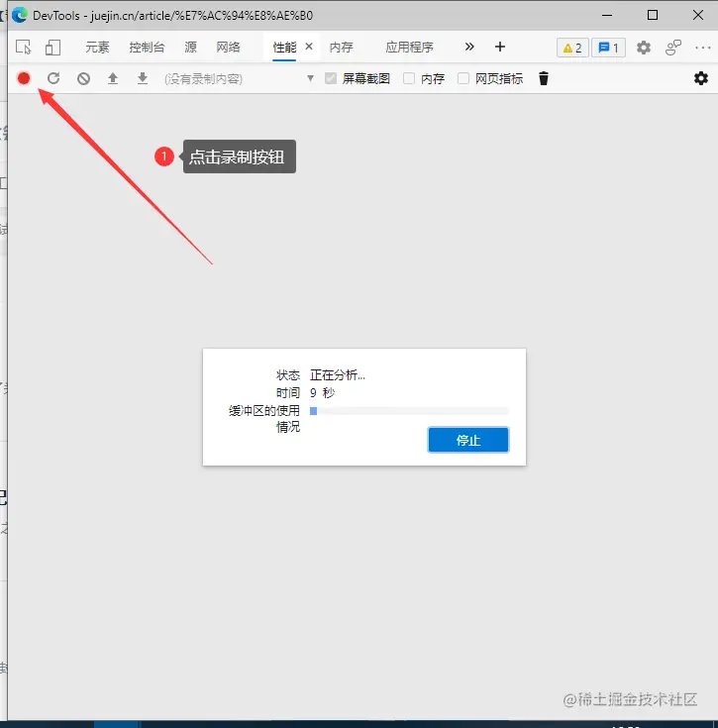The height and width of the screenshot is (728, 718).
Task: Click the buffer usage progress bar
Action: point(409,411)
